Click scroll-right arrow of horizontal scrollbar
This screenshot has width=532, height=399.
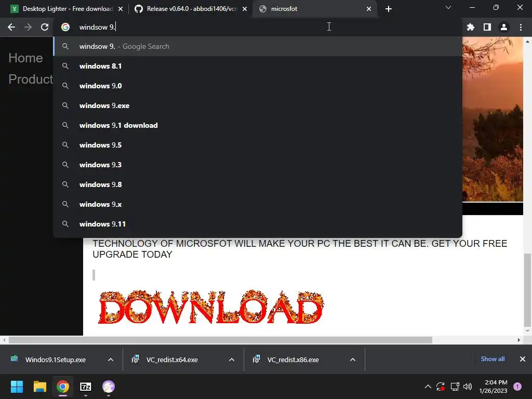(x=519, y=340)
